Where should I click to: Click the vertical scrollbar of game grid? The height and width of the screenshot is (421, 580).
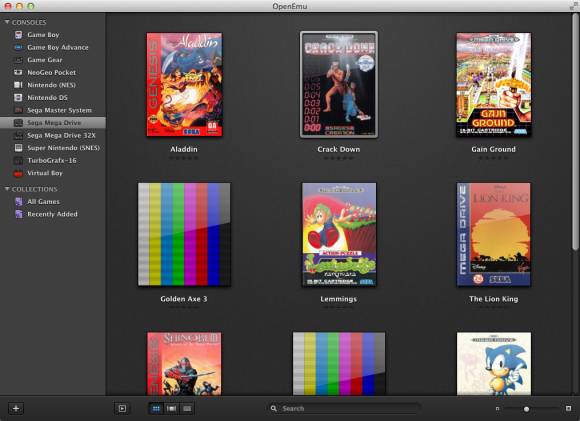click(x=575, y=133)
